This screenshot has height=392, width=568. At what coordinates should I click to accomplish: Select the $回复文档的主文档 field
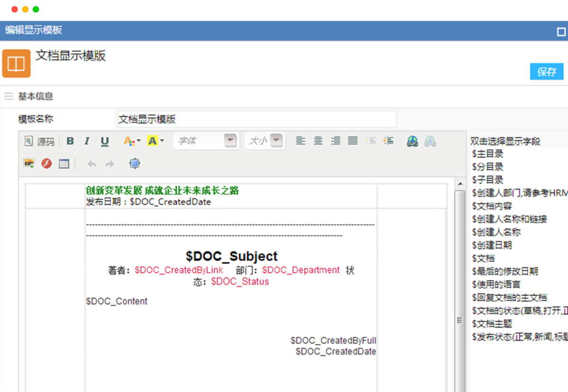509,297
